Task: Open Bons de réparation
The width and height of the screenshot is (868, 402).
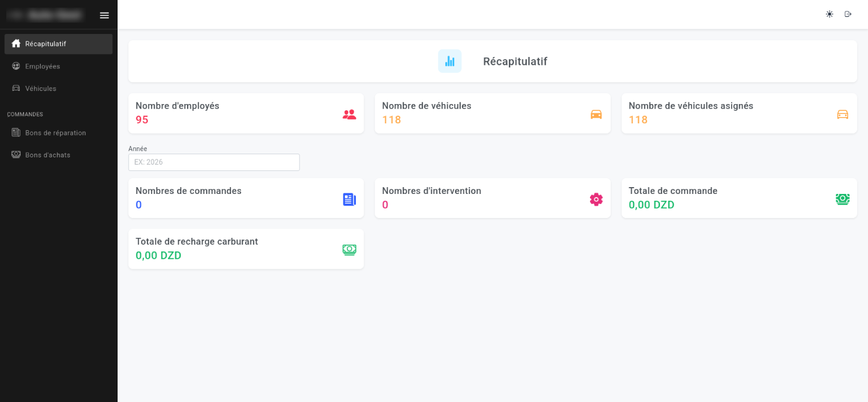Action: point(55,133)
